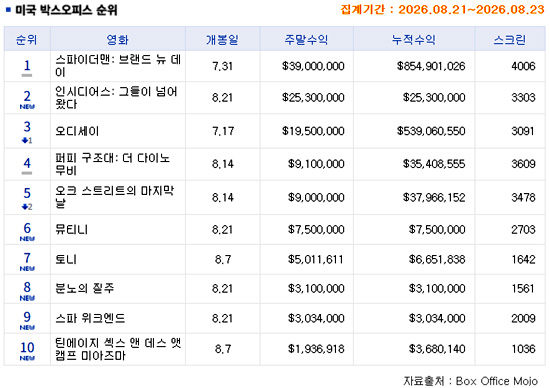Click the screen count 3609
This screenshot has height=388, width=550.
point(523,164)
